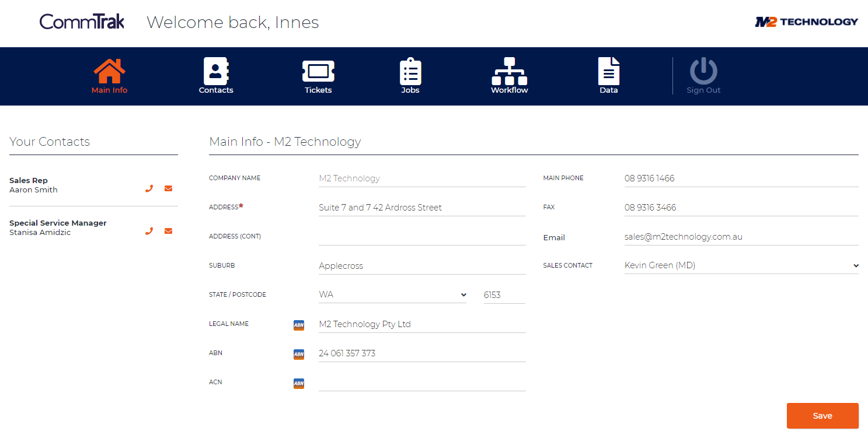The width and height of the screenshot is (868, 435).
Task: Click the Email field with sales address
Action: 741,237
